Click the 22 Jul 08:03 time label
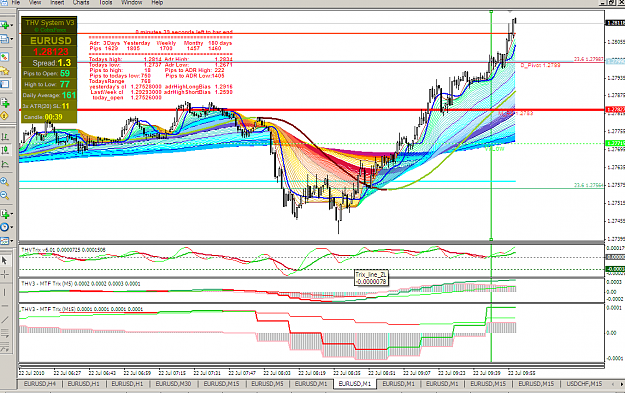Viewport: 625px width, 393px height. [277, 373]
